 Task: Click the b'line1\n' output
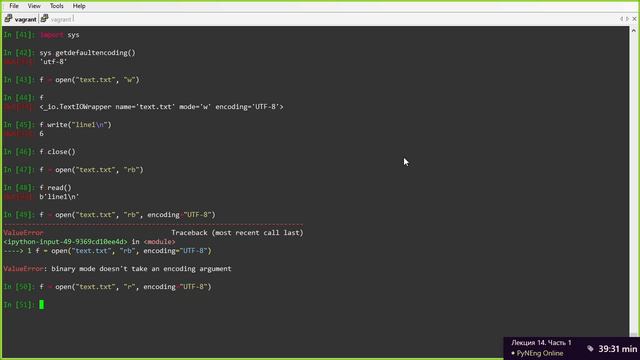(x=60, y=197)
